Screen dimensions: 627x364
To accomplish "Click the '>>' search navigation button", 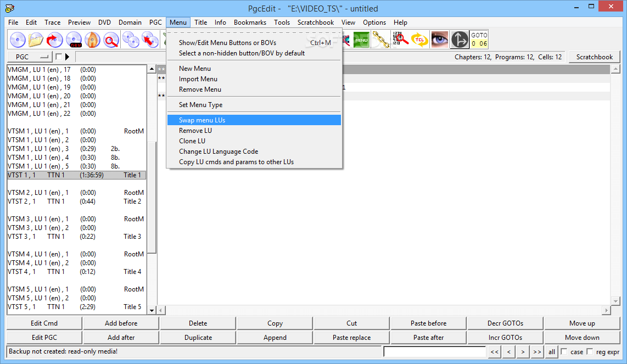I will pos(537,352).
